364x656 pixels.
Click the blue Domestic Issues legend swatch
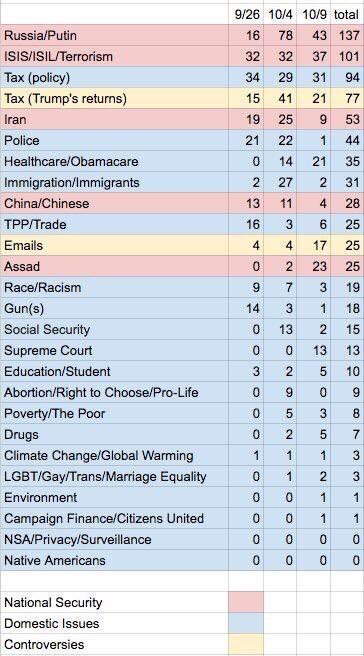[246, 623]
